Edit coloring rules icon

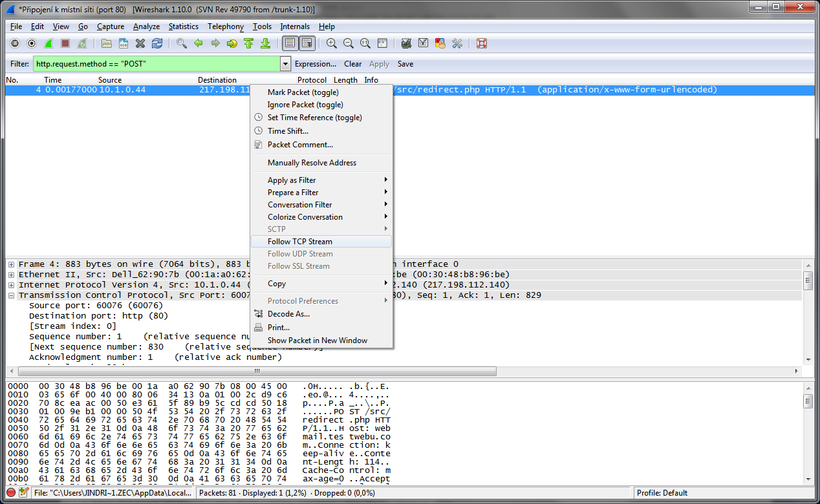(x=440, y=43)
